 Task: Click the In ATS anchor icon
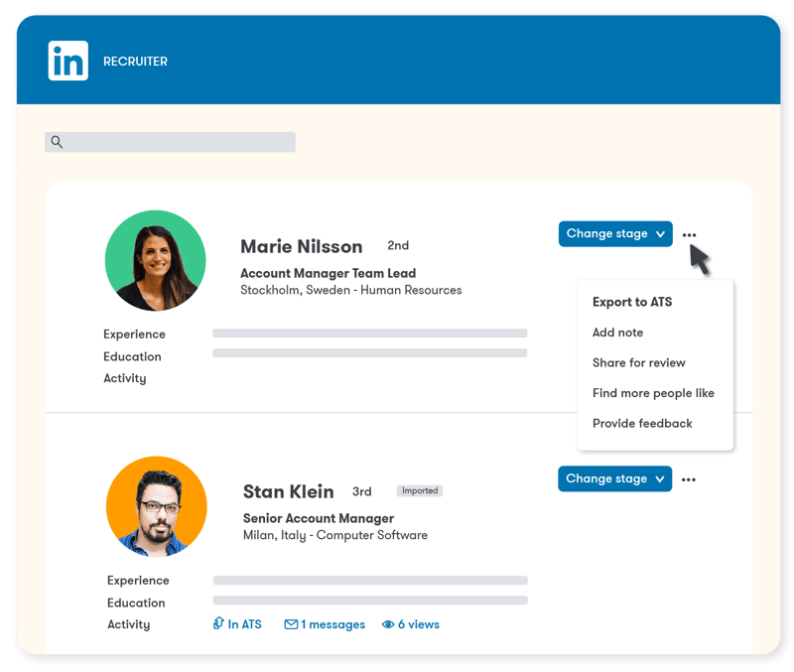click(217, 624)
